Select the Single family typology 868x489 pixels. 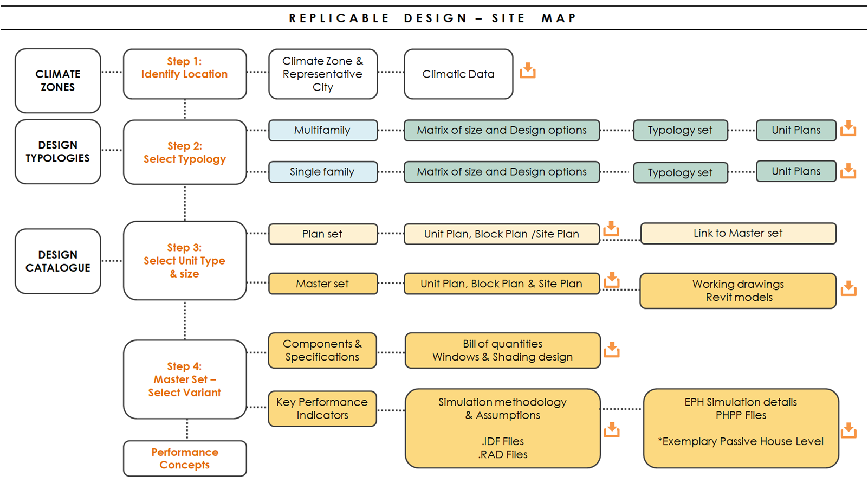(323, 172)
